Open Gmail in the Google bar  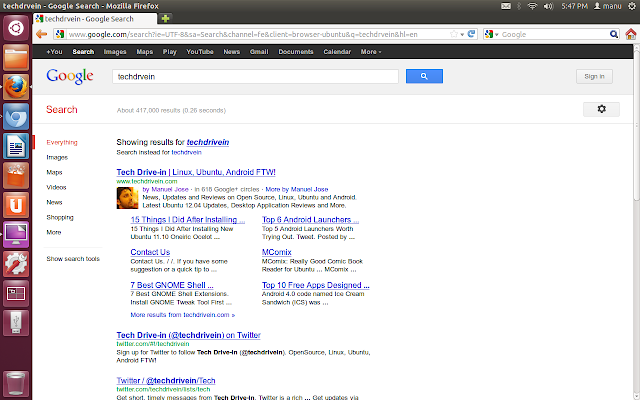pos(259,52)
